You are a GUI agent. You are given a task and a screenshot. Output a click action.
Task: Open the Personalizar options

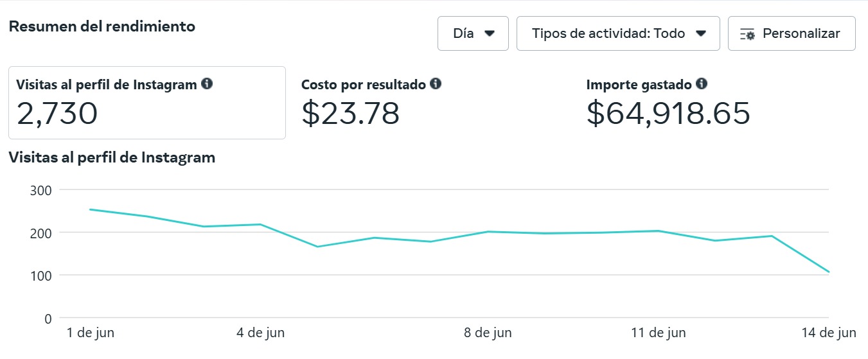[x=792, y=33]
